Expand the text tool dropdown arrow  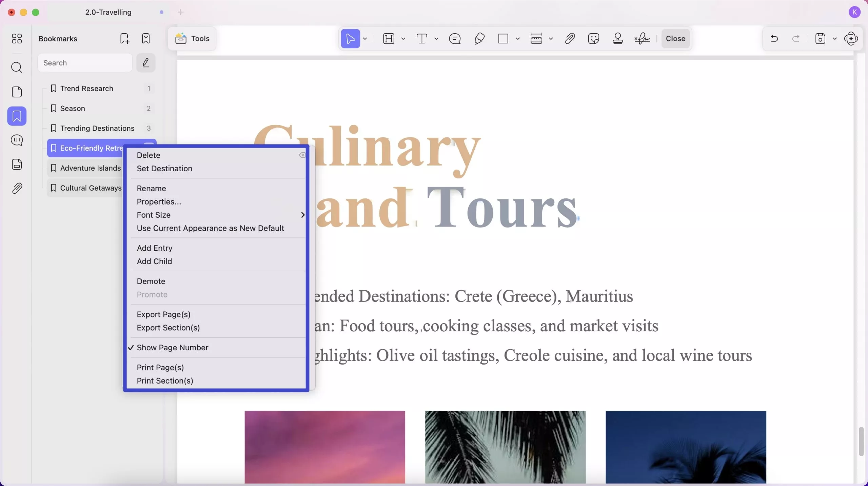pos(436,39)
